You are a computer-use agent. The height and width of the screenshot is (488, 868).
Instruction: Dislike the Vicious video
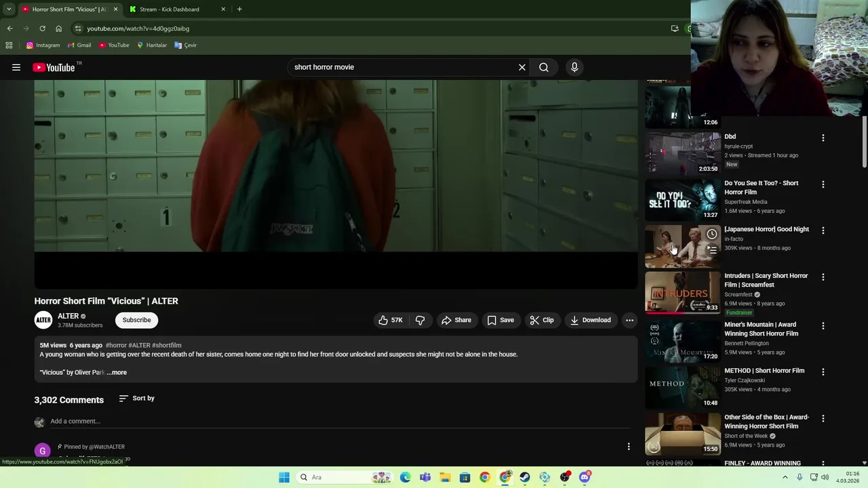pyautogui.click(x=420, y=320)
